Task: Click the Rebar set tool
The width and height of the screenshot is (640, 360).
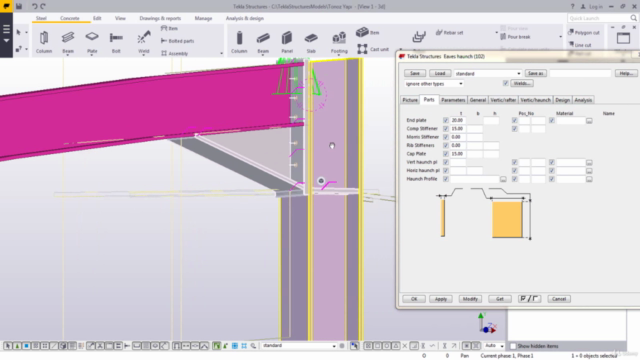Action: [x=449, y=33]
